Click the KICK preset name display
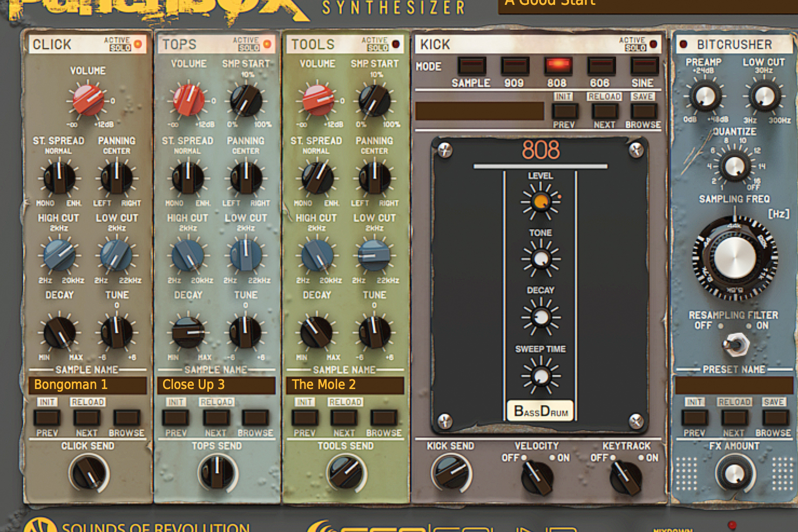This screenshot has height=532, width=798. click(479, 111)
